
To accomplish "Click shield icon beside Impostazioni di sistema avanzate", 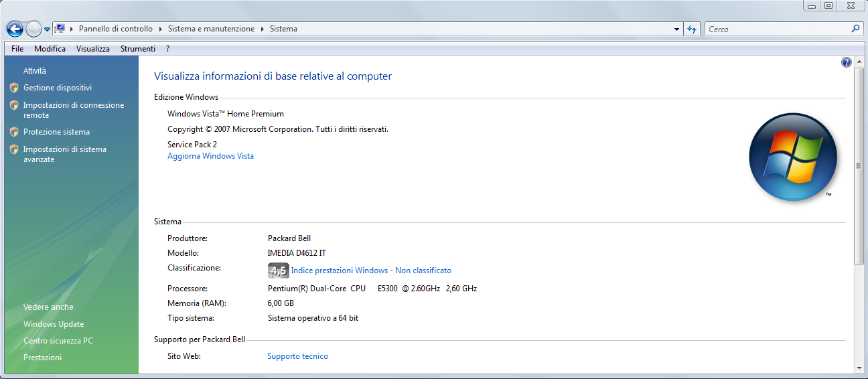I will [14, 149].
